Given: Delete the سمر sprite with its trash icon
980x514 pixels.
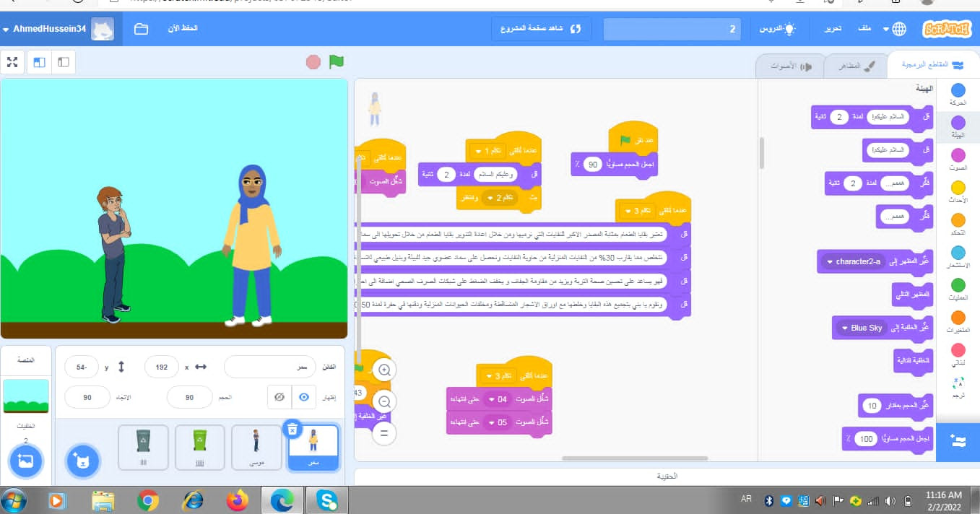Looking at the screenshot, I should click(292, 429).
